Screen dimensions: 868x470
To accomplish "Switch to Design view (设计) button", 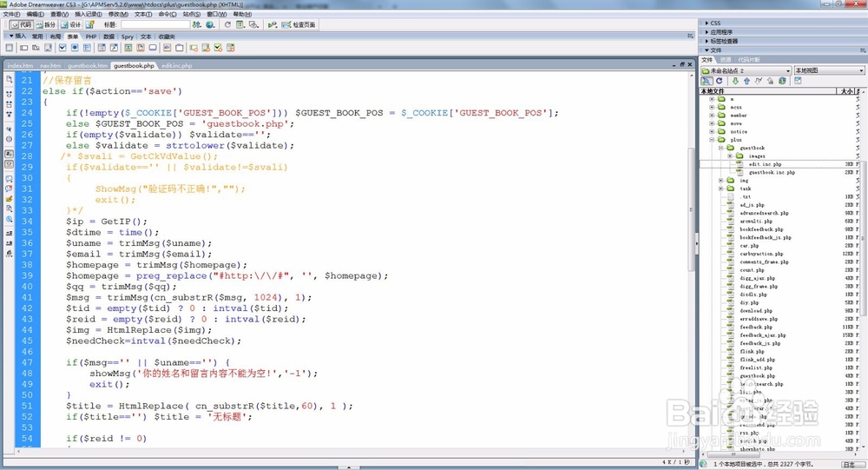I will [x=70, y=25].
